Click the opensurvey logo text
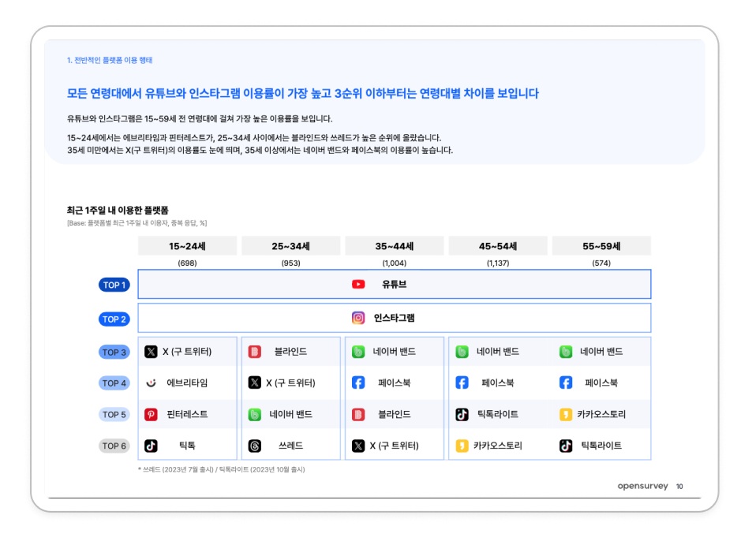 (x=642, y=486)
